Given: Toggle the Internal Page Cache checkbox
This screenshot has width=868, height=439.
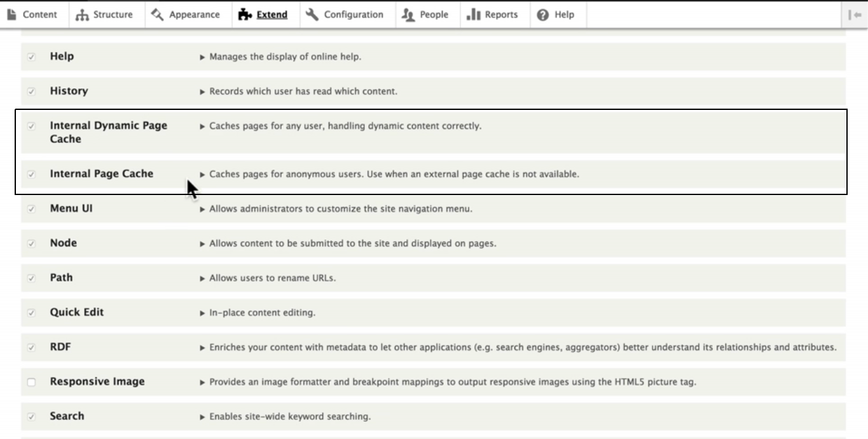Looking at the screenshot, I should coord(32,174).
